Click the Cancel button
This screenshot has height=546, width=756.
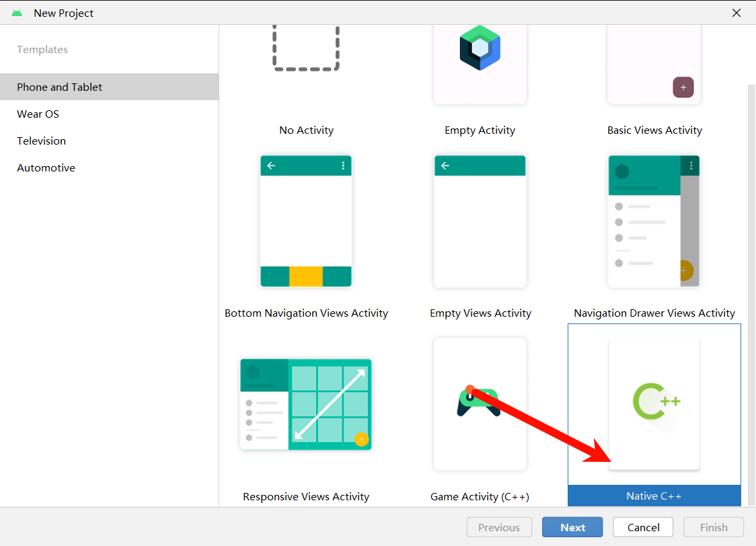pyautogui.click(x=643, y=527)
